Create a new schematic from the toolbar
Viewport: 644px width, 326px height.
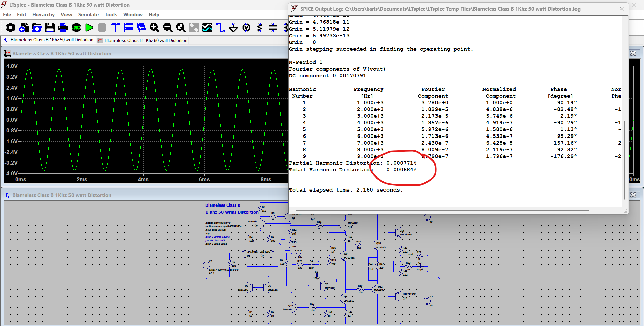[x=24, y=28]
